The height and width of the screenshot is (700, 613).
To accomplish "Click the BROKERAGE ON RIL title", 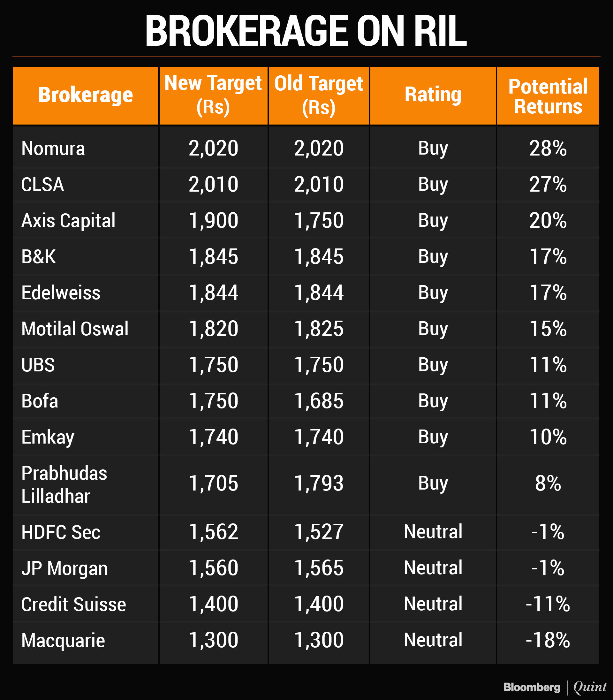I will click(306, 31).
